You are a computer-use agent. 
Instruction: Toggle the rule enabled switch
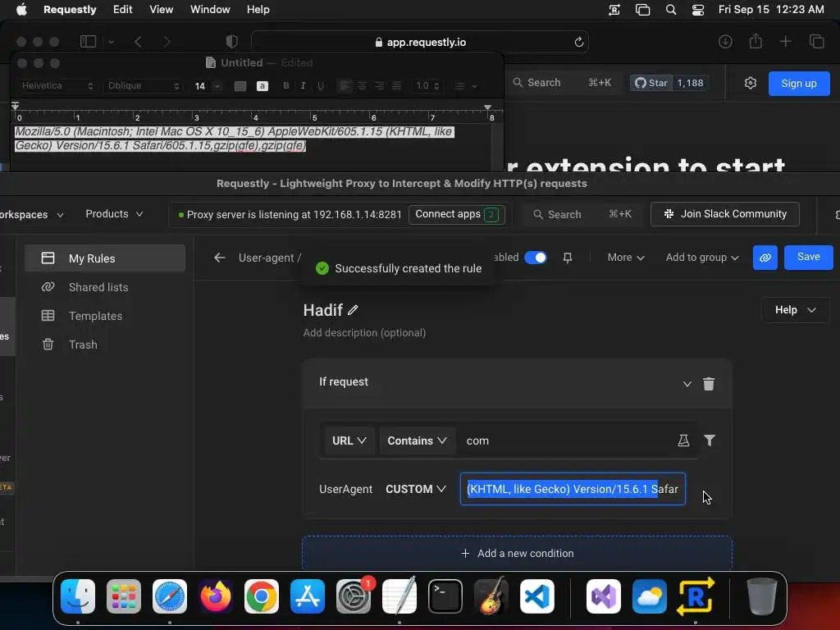[x=535, y=258]
